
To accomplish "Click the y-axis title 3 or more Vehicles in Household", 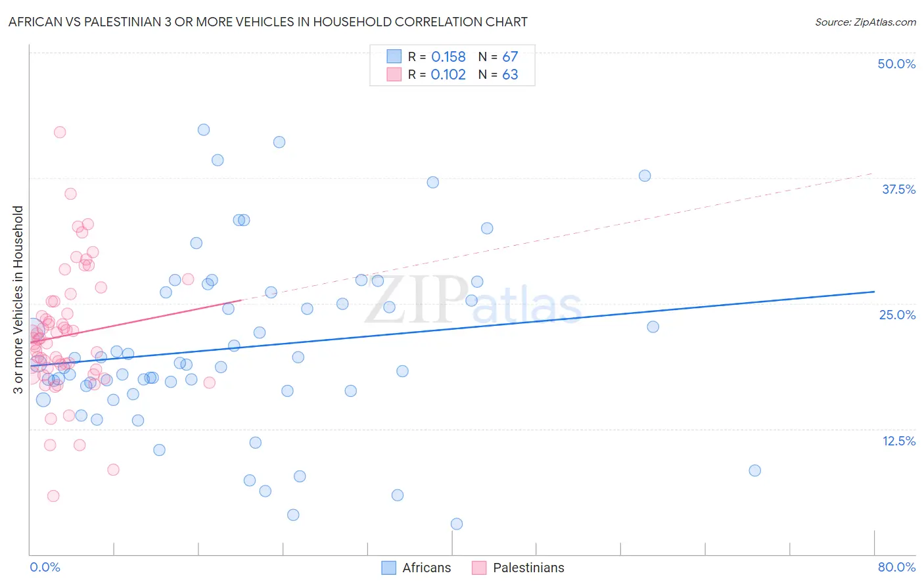I will pos(18,300).
